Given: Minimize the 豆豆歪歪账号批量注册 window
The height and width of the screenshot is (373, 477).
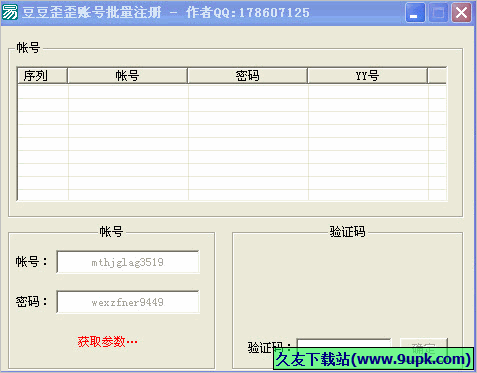Looking at the screenshot, I should [415, 13].
